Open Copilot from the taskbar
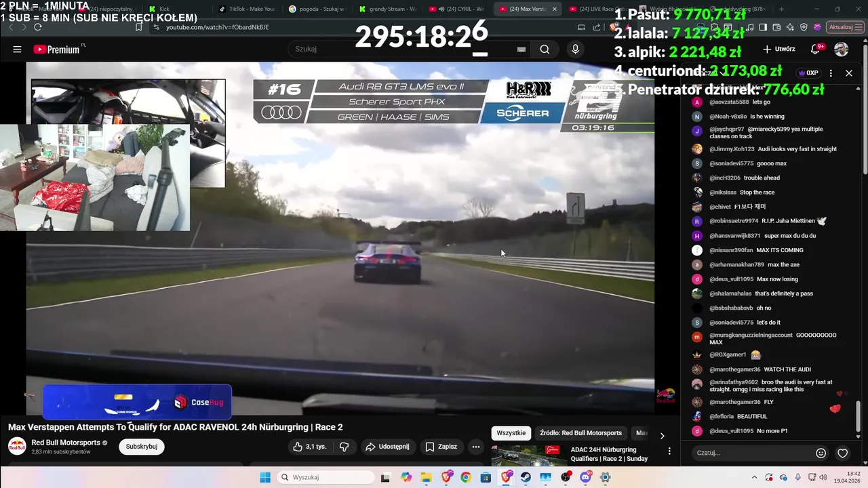Viewport: 868px width, 488px height. (x=406, y=477)
